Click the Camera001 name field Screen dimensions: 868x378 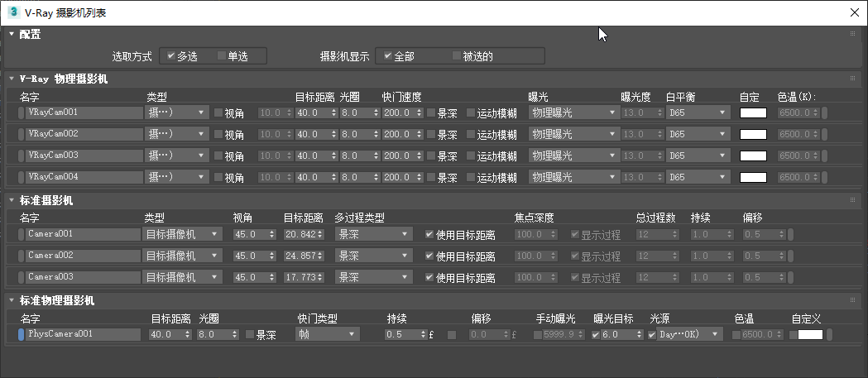[x=83, y=234]
